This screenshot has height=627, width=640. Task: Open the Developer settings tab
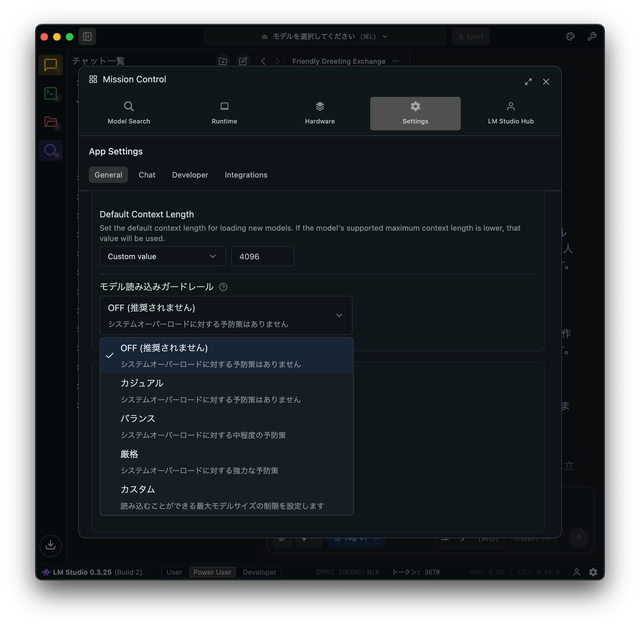[190, 175]
